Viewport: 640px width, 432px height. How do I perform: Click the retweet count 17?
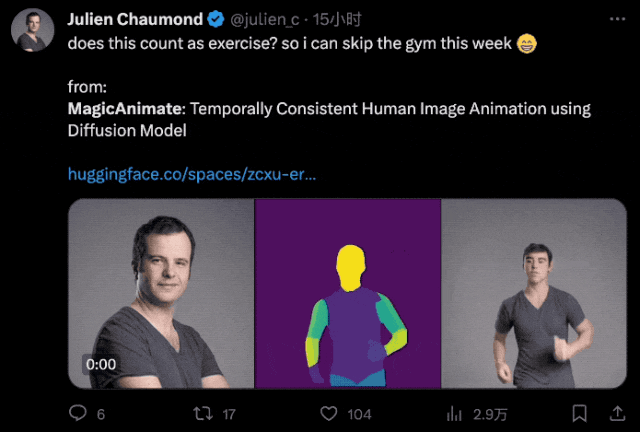point(228,414)
